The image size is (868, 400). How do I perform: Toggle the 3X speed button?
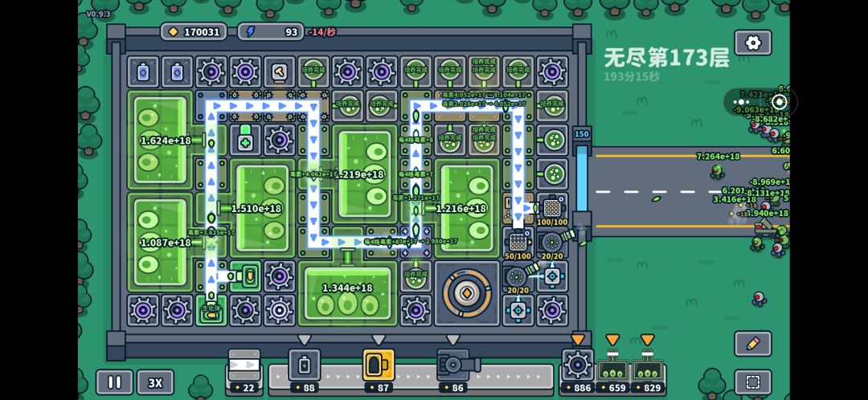[x=156, y=382]
